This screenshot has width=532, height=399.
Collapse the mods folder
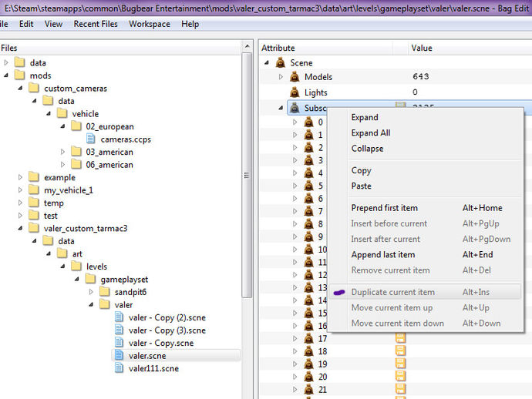(x=6, y=75)
